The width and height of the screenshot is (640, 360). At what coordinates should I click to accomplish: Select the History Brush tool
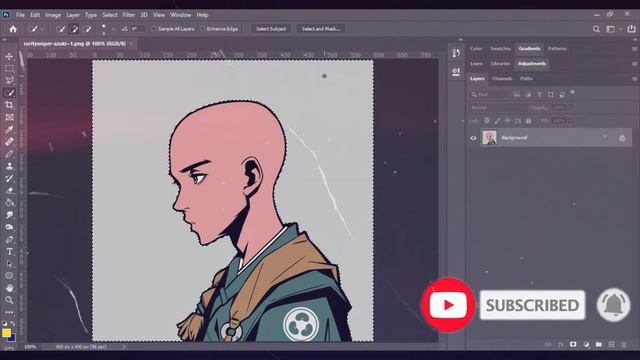click(9, 178)
